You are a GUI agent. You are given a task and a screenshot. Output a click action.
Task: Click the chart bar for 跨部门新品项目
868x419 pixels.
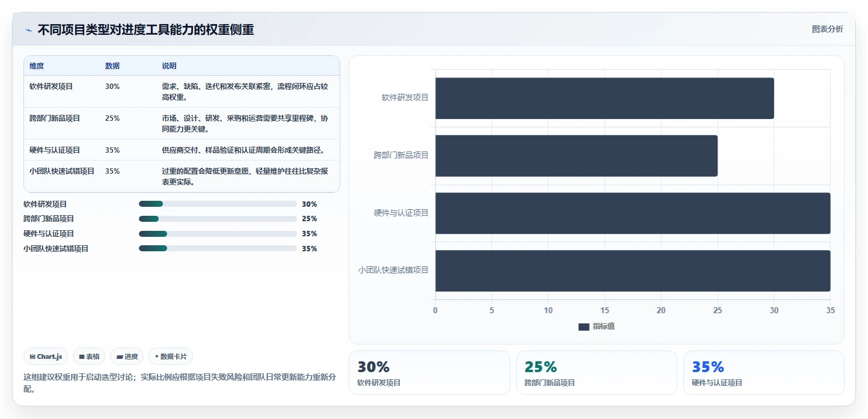click(576, 156)
